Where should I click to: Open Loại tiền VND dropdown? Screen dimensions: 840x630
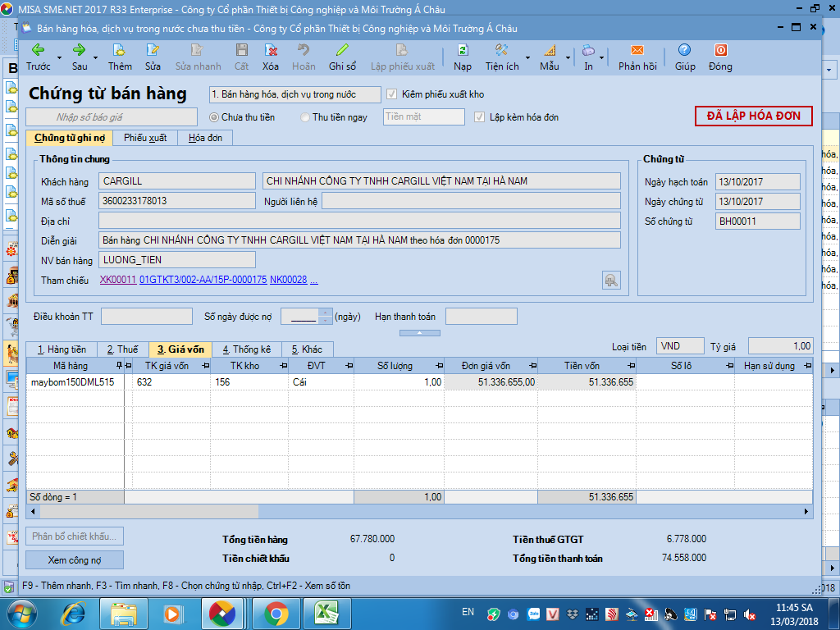(680, 346)
